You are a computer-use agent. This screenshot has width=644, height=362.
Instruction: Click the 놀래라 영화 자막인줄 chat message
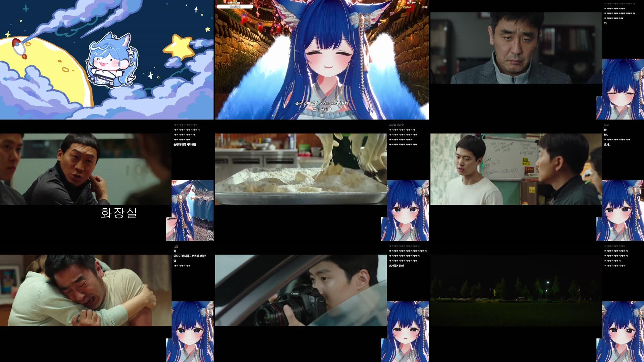[185, 144]
